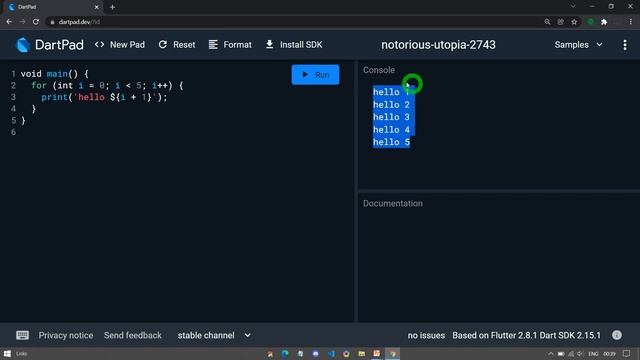The image size is (640, 360).
Task: Open the Windows Start menu
Action: [x=7, y=353]
